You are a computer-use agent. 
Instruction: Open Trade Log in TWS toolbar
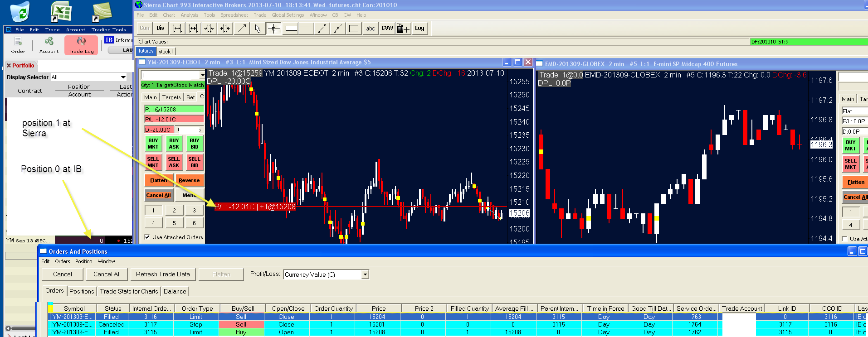point(81,45)
